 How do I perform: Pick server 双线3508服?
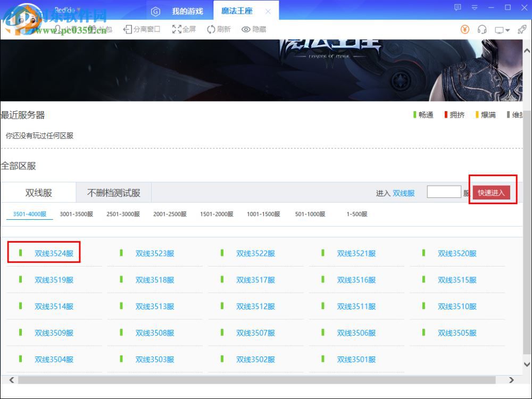[x=155, y=333]
